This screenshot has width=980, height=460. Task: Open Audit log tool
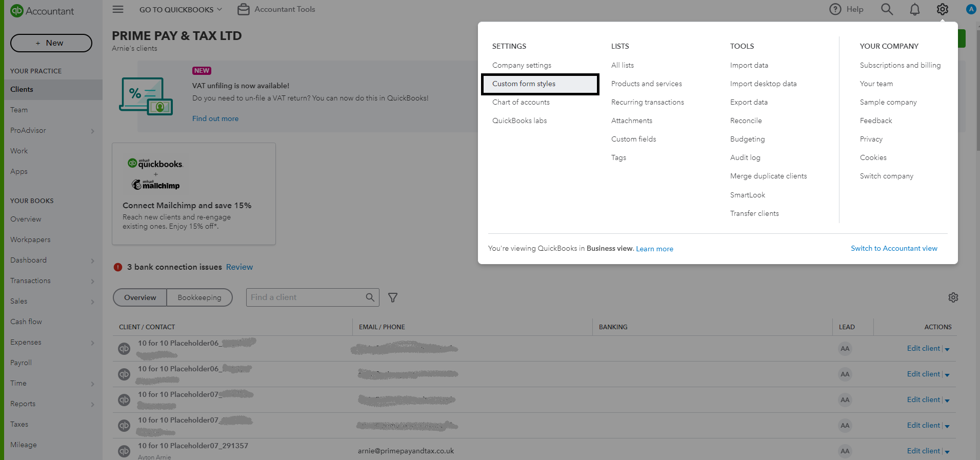[x=745, y=157]
